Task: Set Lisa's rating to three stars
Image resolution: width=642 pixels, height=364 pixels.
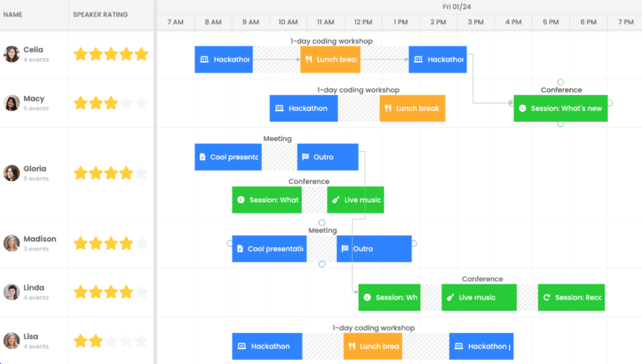Action: [111, 341]
